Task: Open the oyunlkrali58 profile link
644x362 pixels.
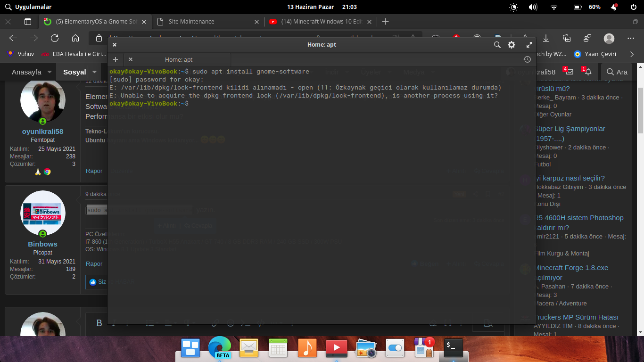Action: (42, 132)
